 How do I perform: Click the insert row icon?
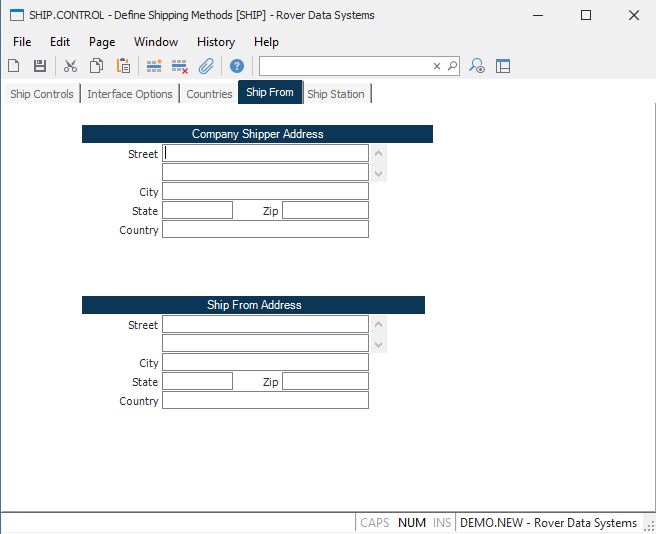tap(154, 66)
